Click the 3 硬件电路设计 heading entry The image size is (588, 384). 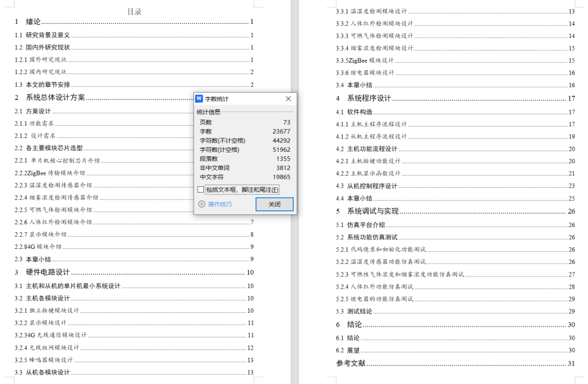tap(43, 274)
